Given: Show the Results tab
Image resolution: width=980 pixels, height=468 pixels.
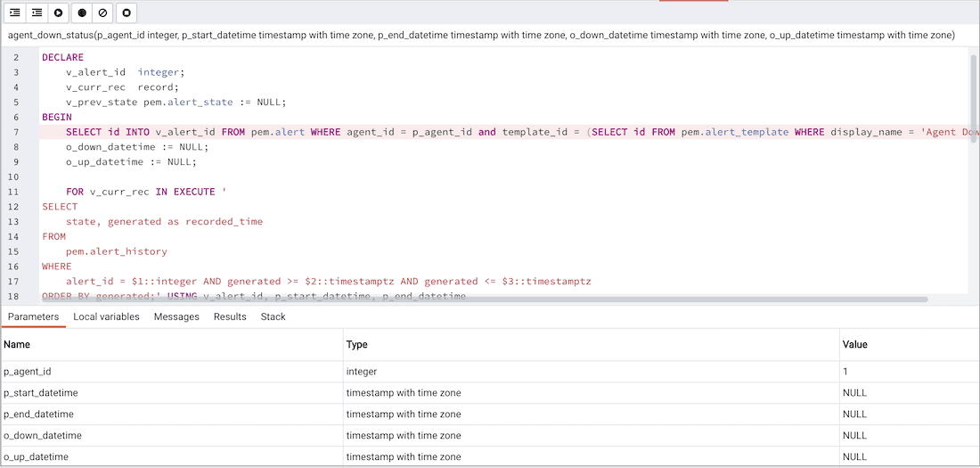Looking at the screenshot, I should coord(230,316).
